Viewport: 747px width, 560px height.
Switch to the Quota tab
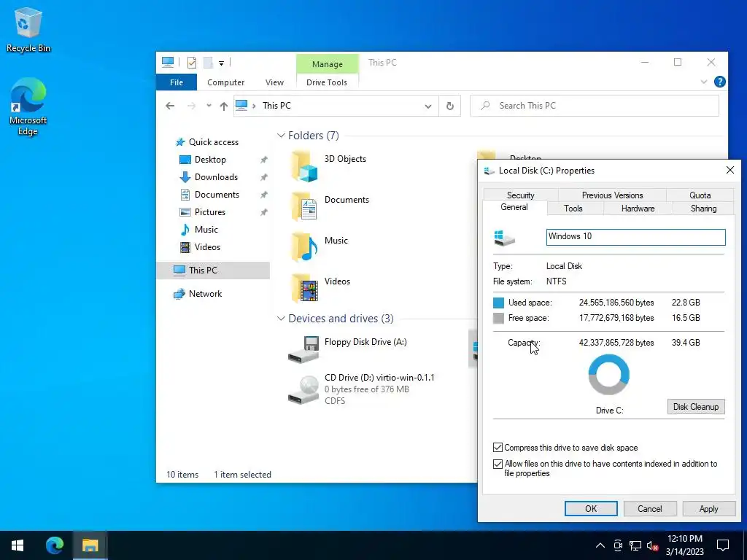[700, 195]
